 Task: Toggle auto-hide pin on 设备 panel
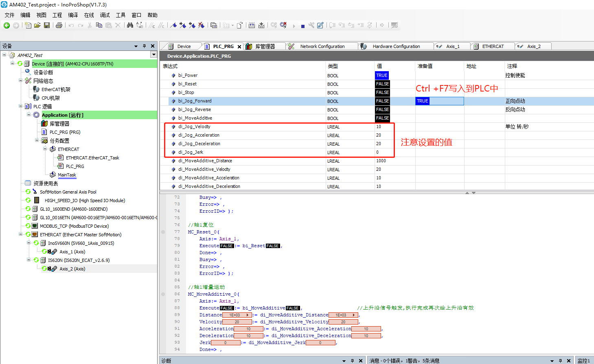point(144,46)
